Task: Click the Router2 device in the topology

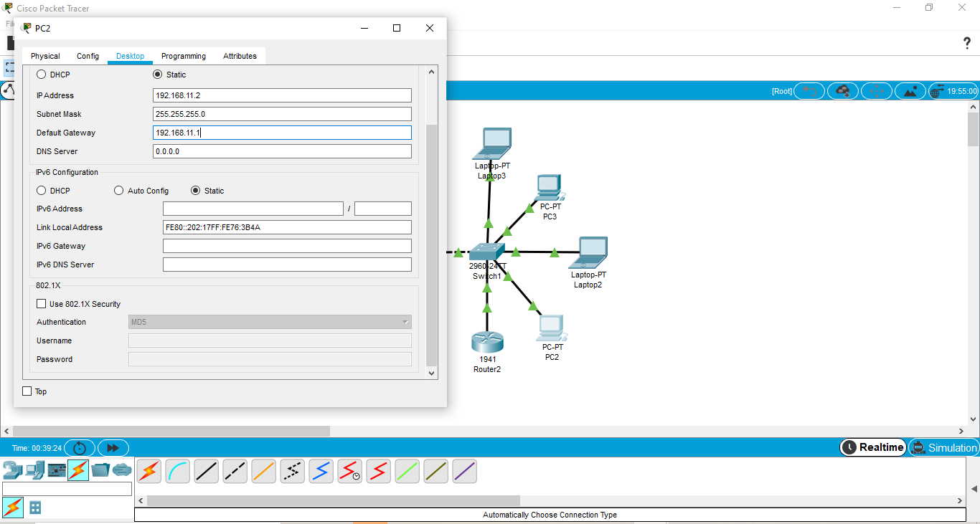Action: click(x=487, y=343)
